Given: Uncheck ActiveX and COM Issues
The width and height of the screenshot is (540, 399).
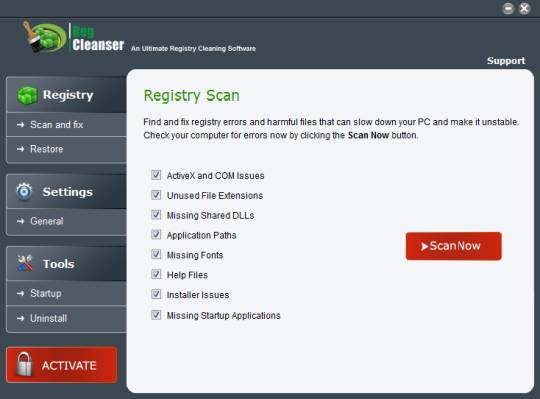Looking at the screenshot, I should tap(156, 175).
